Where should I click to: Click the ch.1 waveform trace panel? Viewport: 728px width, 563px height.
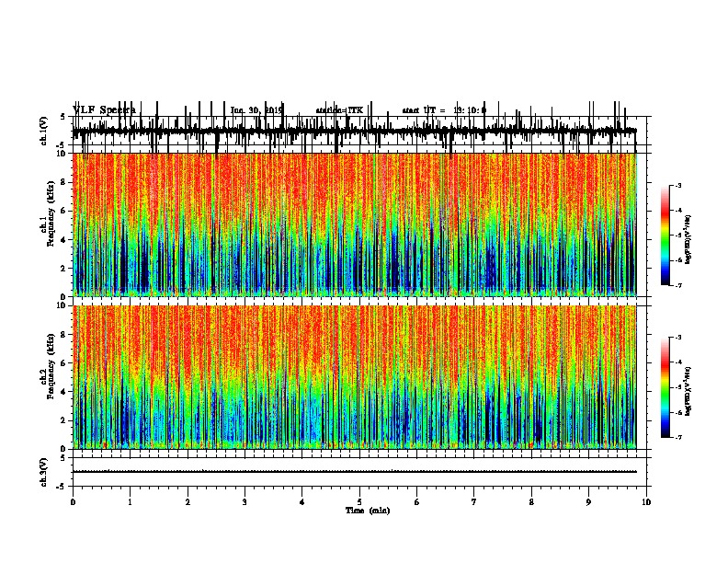[x=361, y=132]
